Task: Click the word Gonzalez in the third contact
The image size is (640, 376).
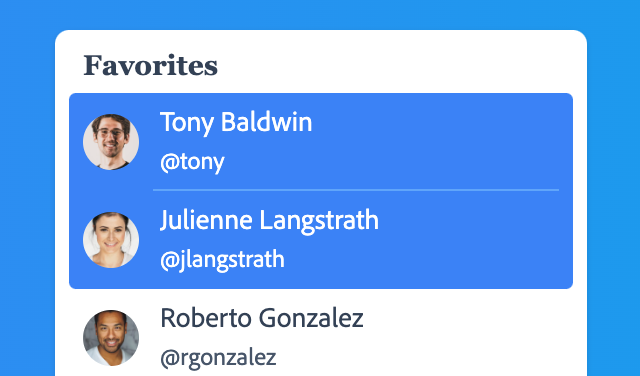Action: tap(311, 318)
